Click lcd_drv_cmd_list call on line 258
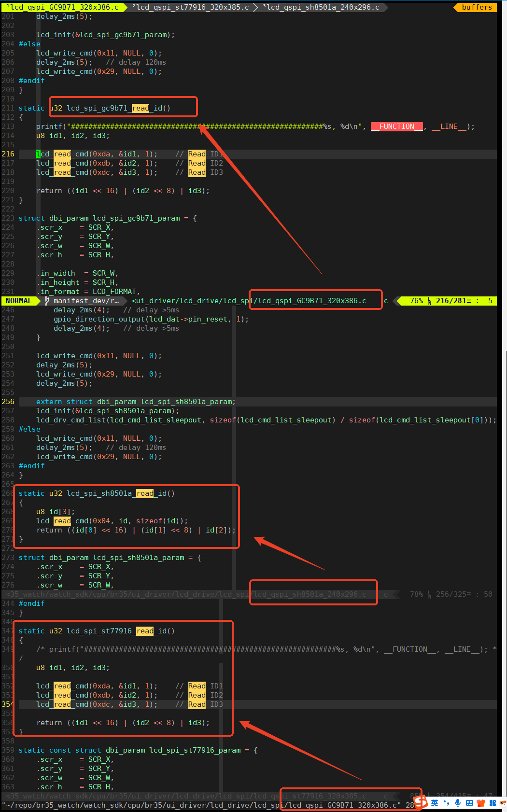 pos(266,420)
